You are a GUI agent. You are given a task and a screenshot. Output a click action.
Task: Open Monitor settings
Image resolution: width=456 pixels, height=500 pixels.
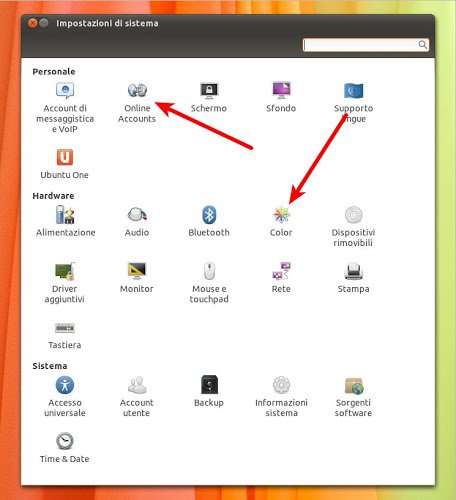point(137,278)
